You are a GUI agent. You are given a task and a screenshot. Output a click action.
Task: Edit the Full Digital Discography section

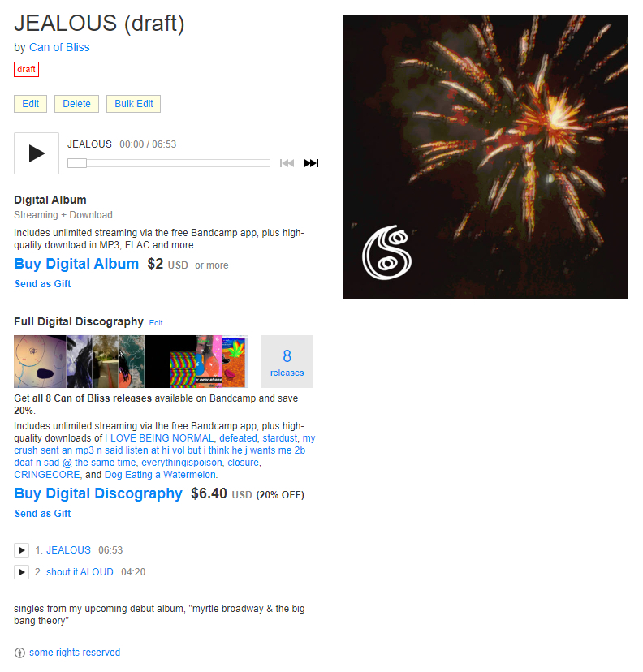pos(156,323)
